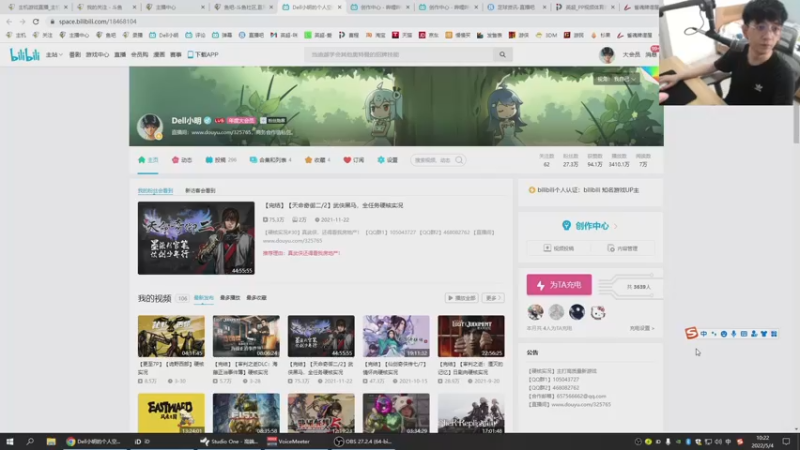Image resolution: width=800 pixels, height=450 pixels.
Task: Switch to OBS taskbar window
Action: pyautogui.click(x=362, y=442)
